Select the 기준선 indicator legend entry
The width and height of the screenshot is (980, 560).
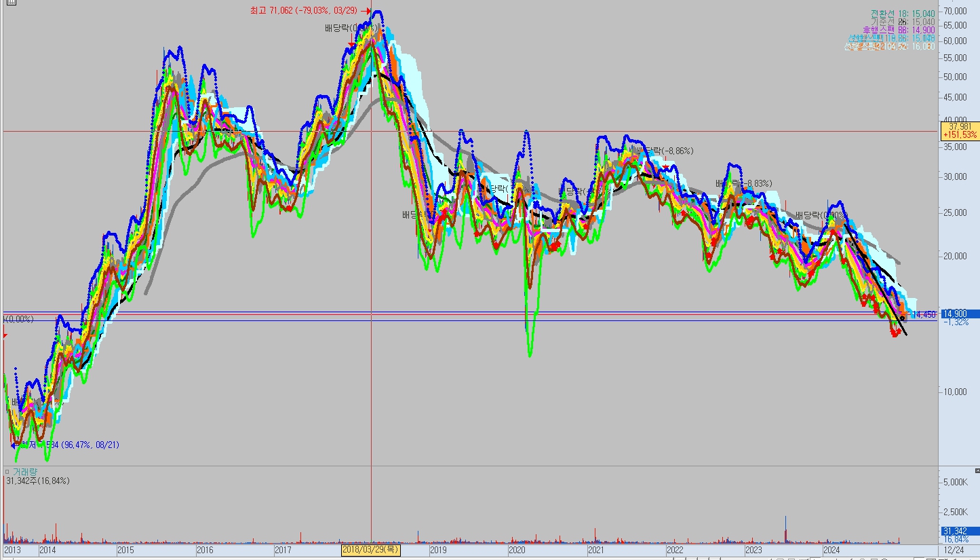pos(903,22)
